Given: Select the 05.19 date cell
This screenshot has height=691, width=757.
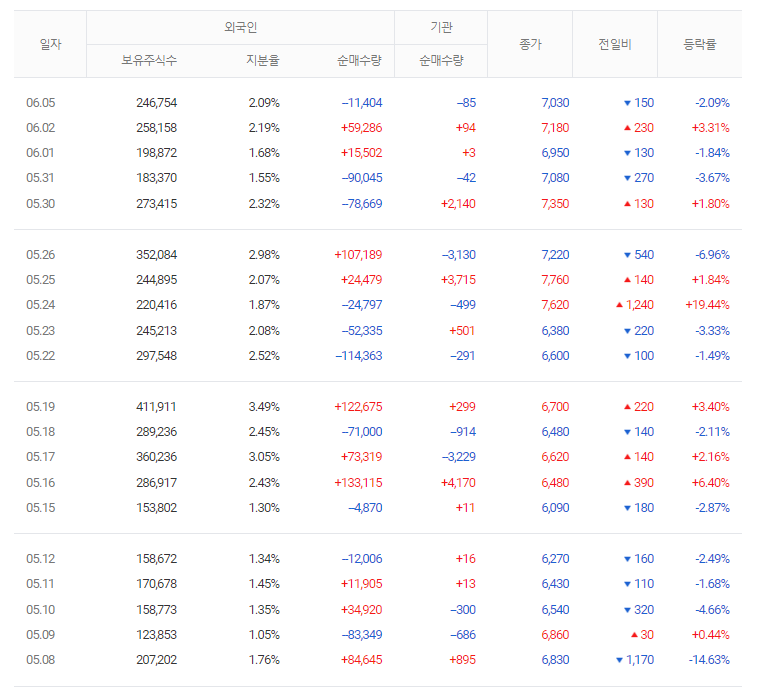Looking at the screenshot, I should pyautogui.click(x=41, y=407).
